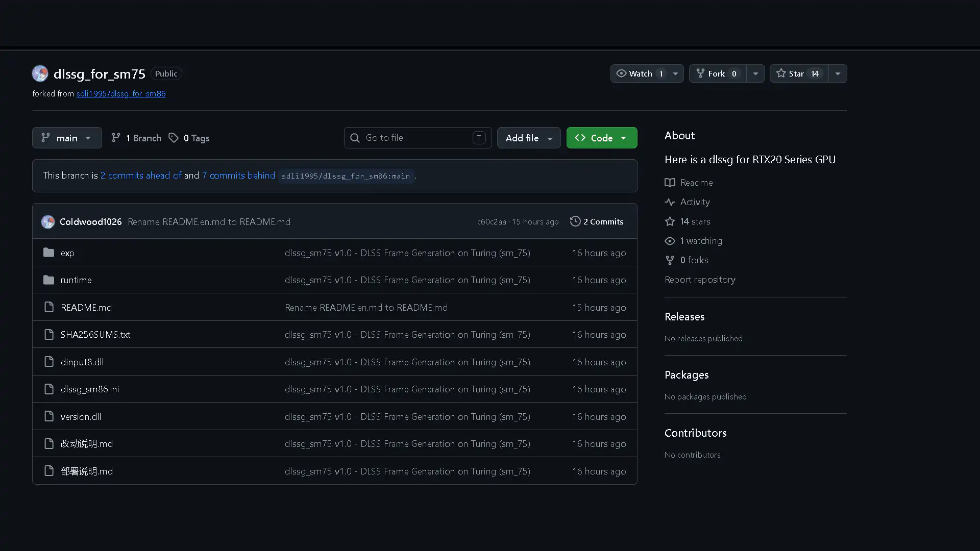
Task: Click the star icon beside 14 stars
Action: 670,221
